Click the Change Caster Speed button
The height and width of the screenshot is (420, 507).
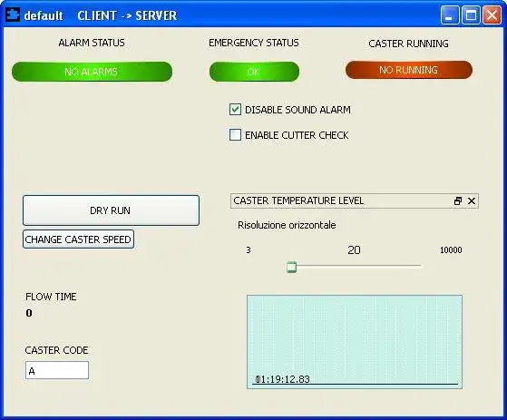(78, 239)
